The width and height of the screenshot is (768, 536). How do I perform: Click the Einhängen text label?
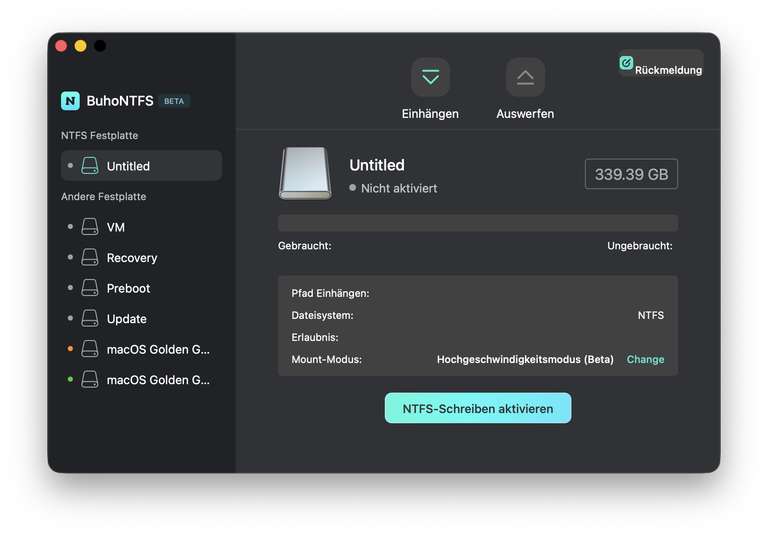(430, 114)
